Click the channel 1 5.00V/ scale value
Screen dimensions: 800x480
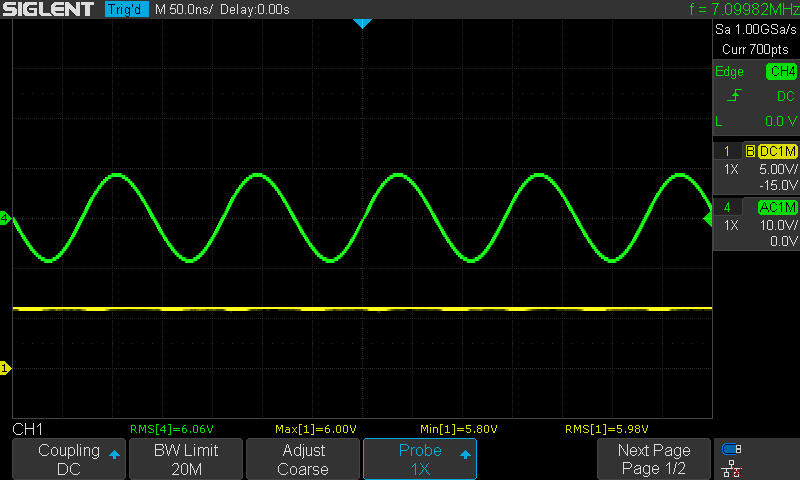pyautogui.click(x=778, y=169)
